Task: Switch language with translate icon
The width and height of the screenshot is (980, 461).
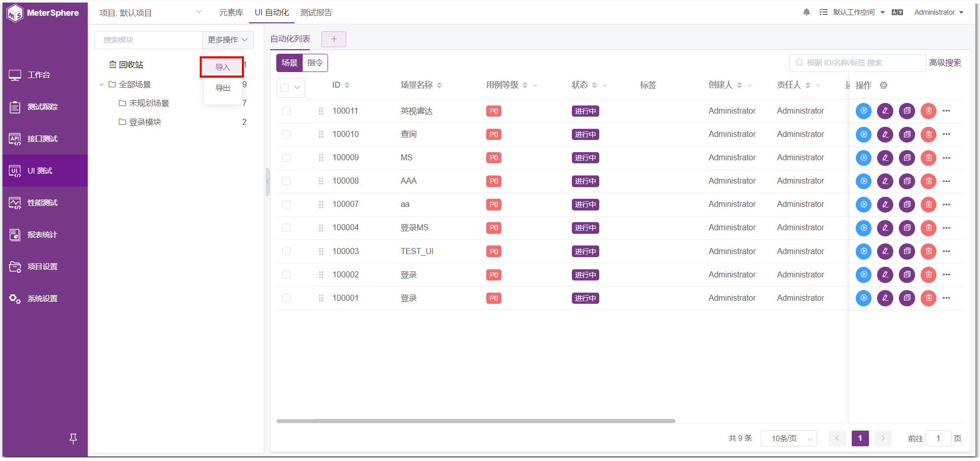Action: coord(897,12)
